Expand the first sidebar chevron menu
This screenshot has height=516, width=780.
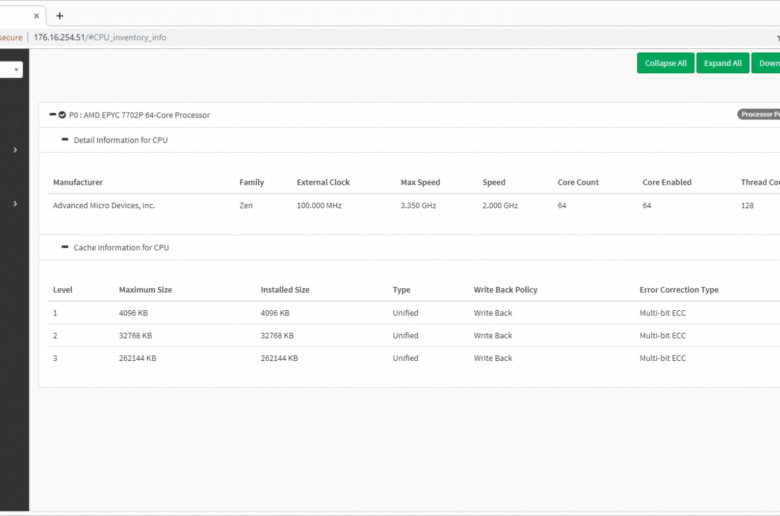tap(15, 150)
